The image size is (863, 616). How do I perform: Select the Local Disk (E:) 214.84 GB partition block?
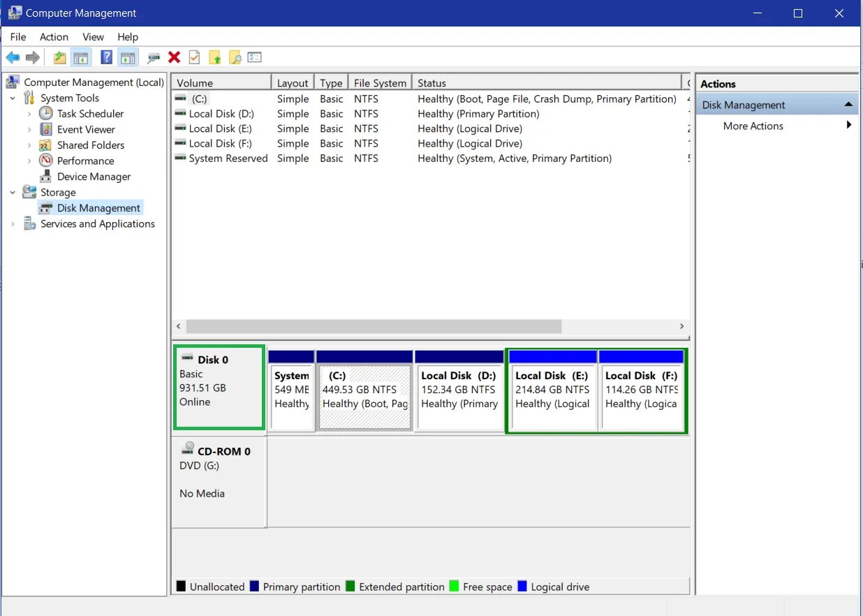tap(553, 391)
